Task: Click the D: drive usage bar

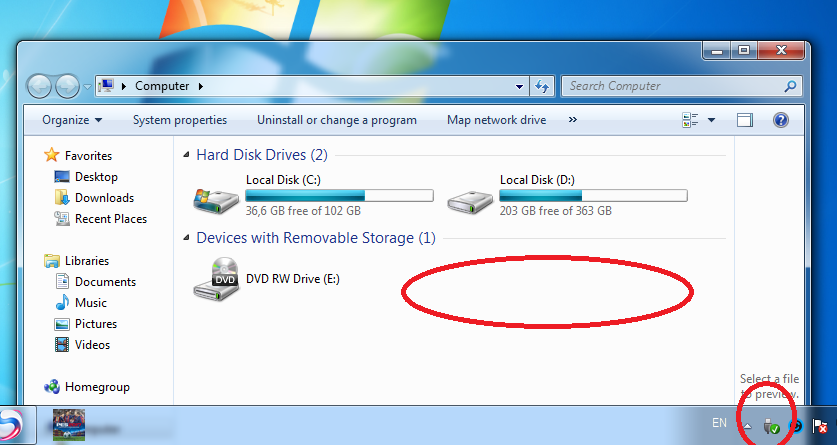Action: click(x=594, y=195)
